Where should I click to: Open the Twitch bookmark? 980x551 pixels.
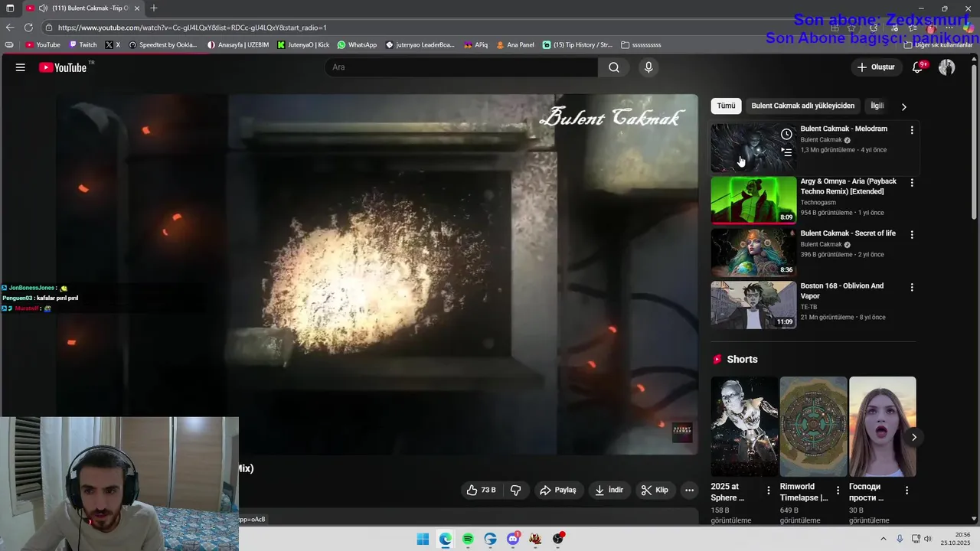click(x=83, y=45)
